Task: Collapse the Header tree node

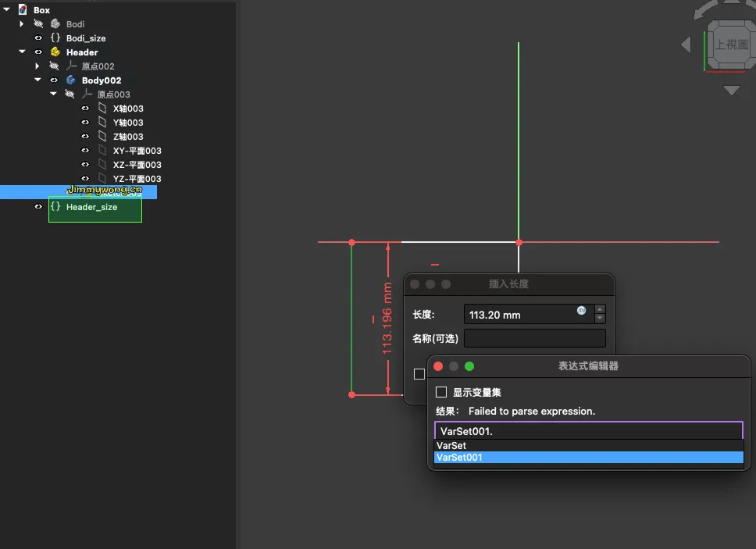Action: click(22, 52)
